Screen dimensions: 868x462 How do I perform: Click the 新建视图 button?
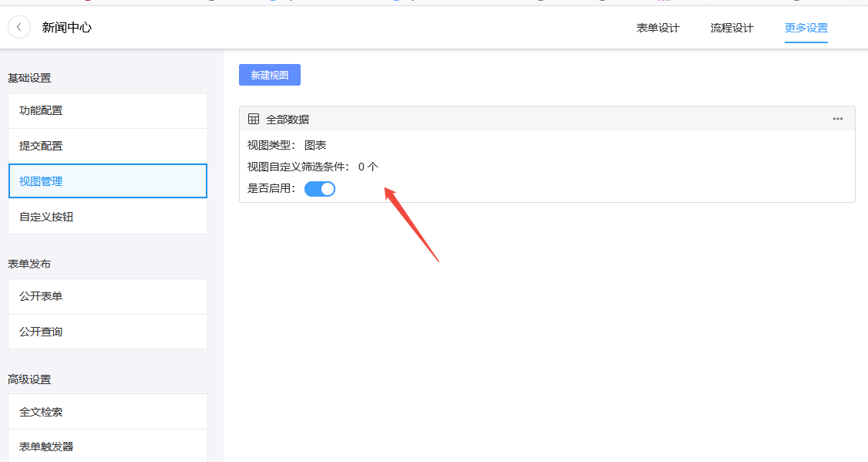(x=270, y=75)
